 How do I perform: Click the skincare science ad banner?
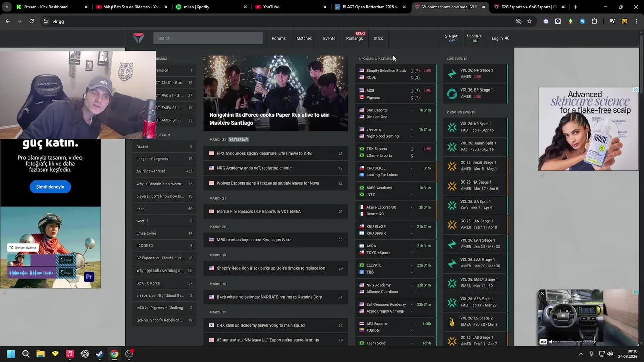[x=588, y=129]
